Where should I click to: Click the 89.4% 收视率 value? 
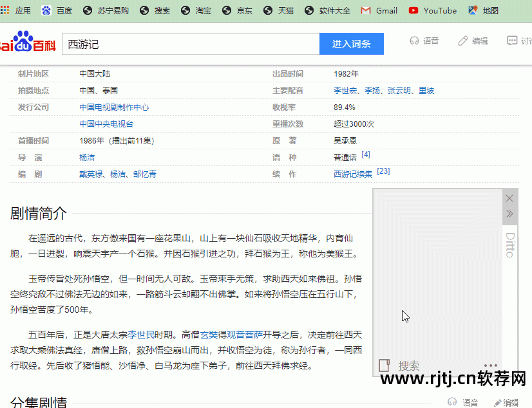point(345,107)
